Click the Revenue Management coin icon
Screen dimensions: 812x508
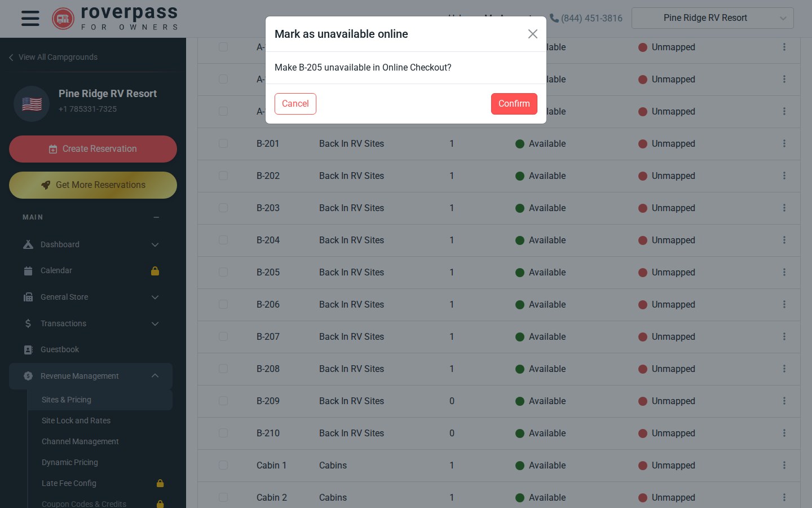click(x=28, y=376)
